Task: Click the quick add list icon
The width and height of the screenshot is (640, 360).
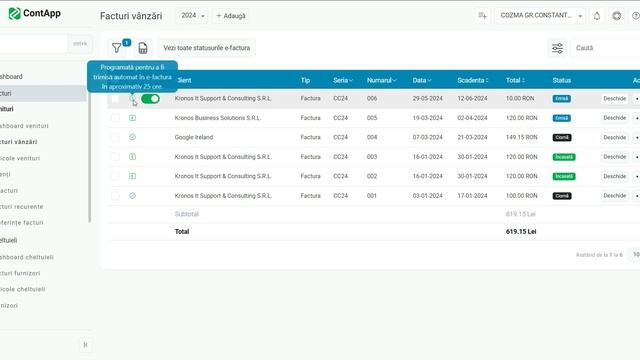Action: [482, 16]
